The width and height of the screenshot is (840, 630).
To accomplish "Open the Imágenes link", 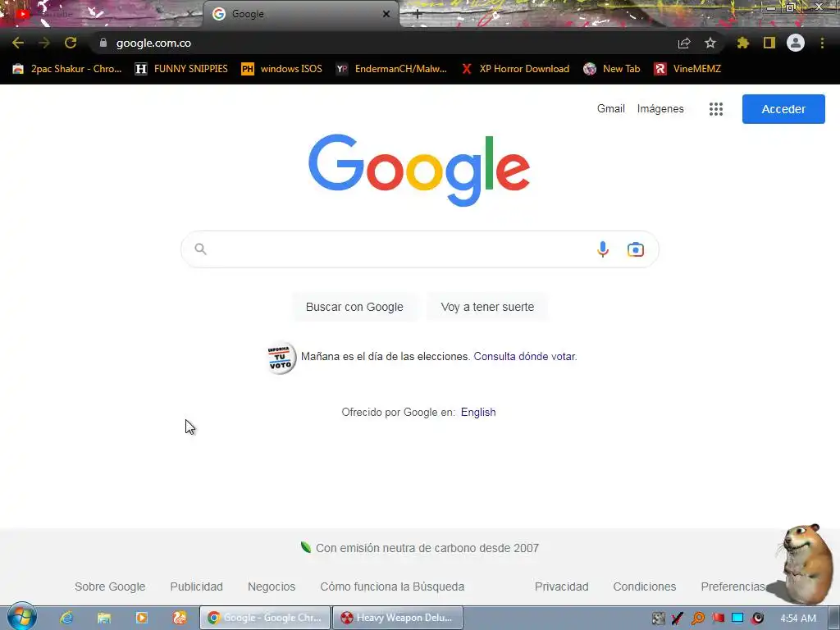I will coord(660,109).
